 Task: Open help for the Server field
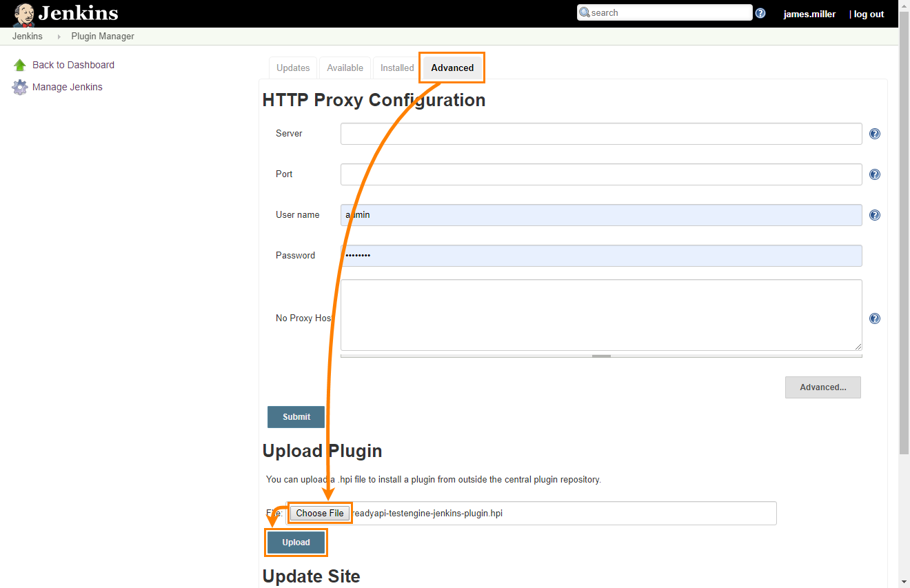pos(874,134)
